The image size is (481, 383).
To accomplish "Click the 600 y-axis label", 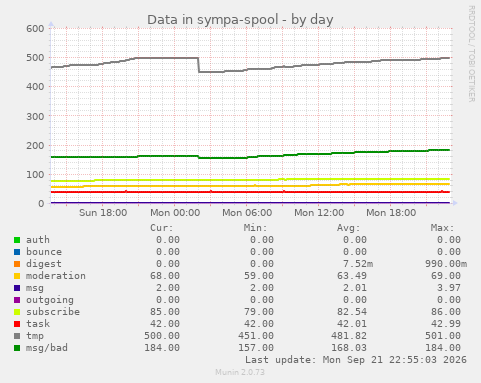I will coord(35,29).
